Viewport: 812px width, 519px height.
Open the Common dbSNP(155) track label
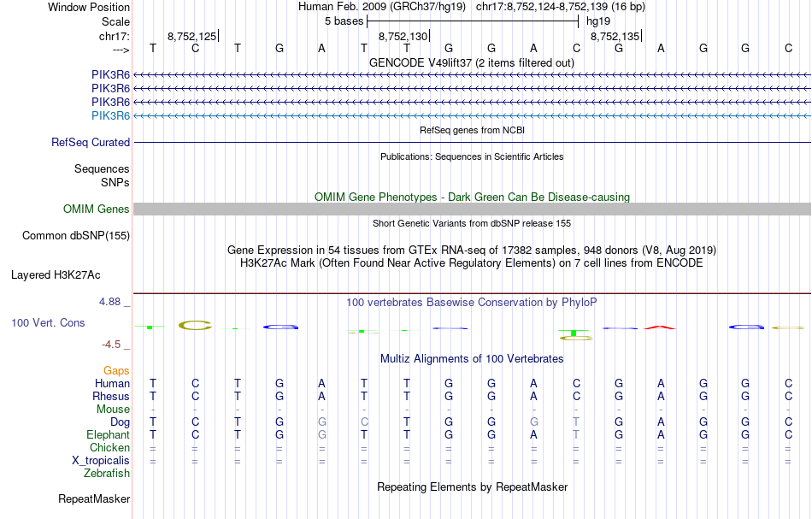pos(75,236)
